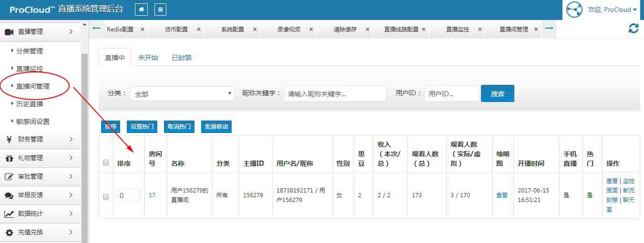Switch to the 已封禁 tab
The width and height of the screenshot is (644, 243).
click(x=182, y=58)
